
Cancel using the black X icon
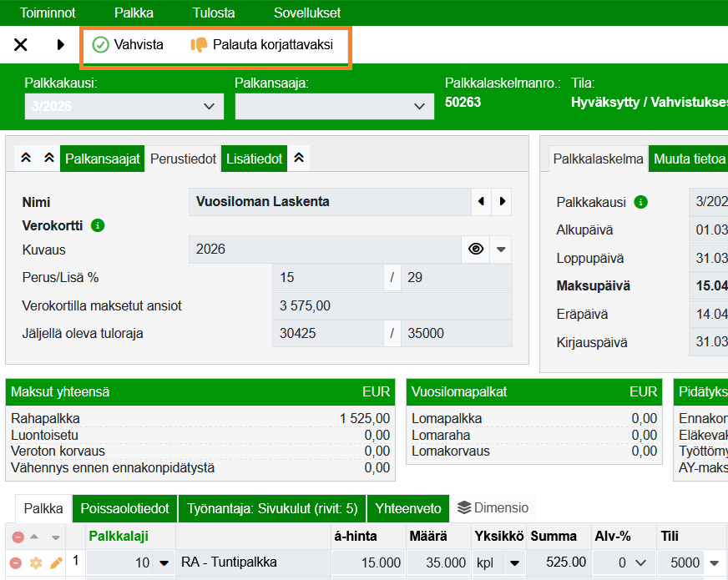pos(20,45)
